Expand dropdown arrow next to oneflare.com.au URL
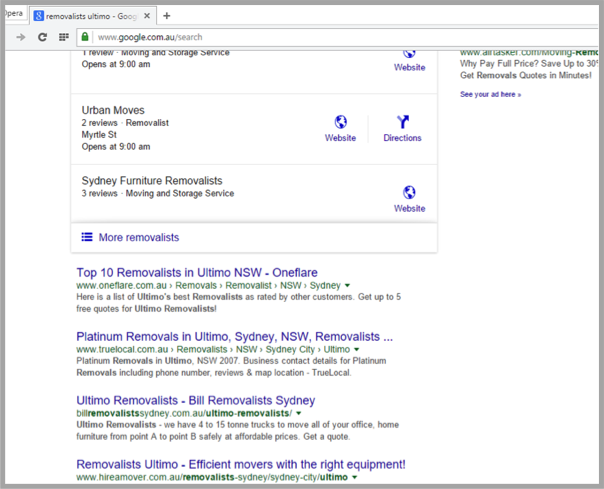Image resolution: width=604 pixels, height=489 pixels. point(347,286)
